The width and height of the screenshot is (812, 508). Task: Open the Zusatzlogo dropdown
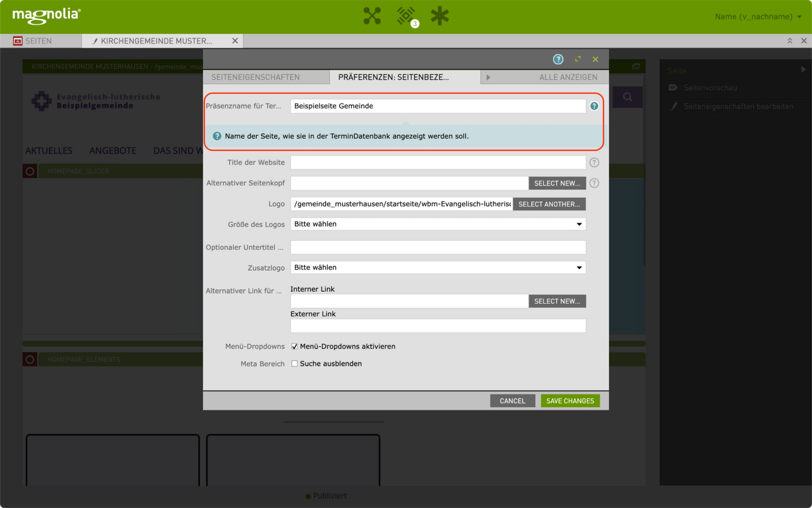[x=438, y=267]
